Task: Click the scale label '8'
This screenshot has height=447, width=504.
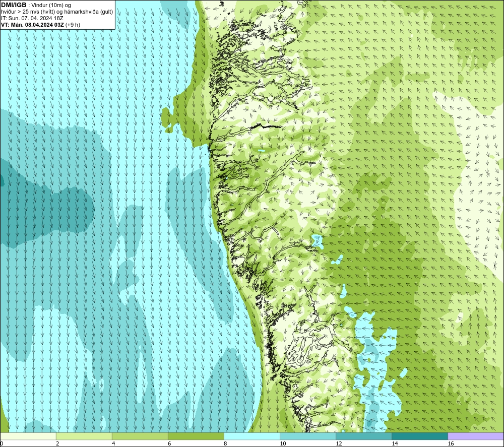Action: 225,443
